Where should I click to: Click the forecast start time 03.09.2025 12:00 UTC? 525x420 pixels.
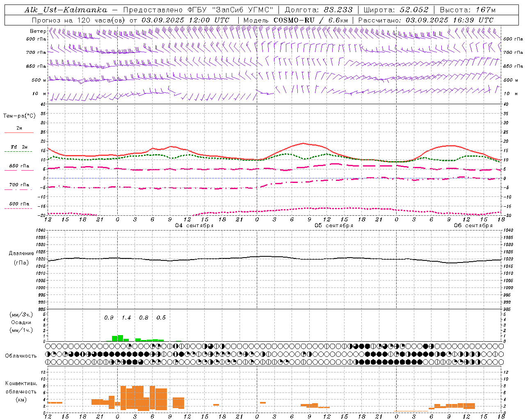coord(185,20)
